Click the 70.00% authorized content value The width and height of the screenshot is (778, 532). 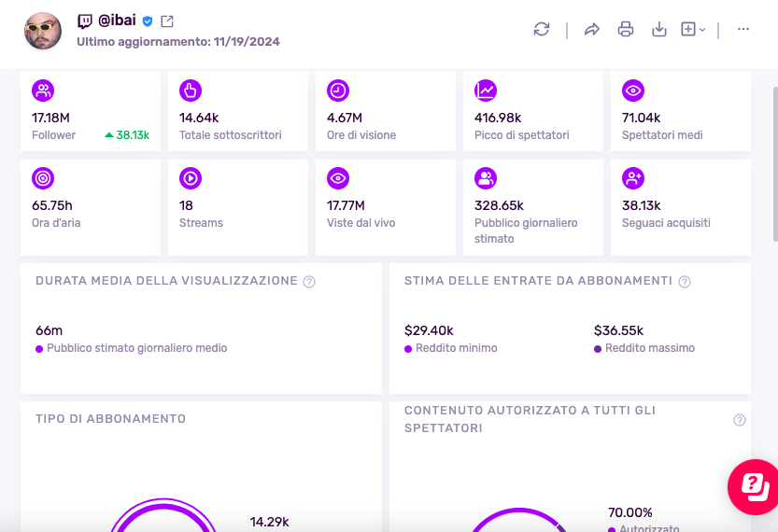pos(630,512)
